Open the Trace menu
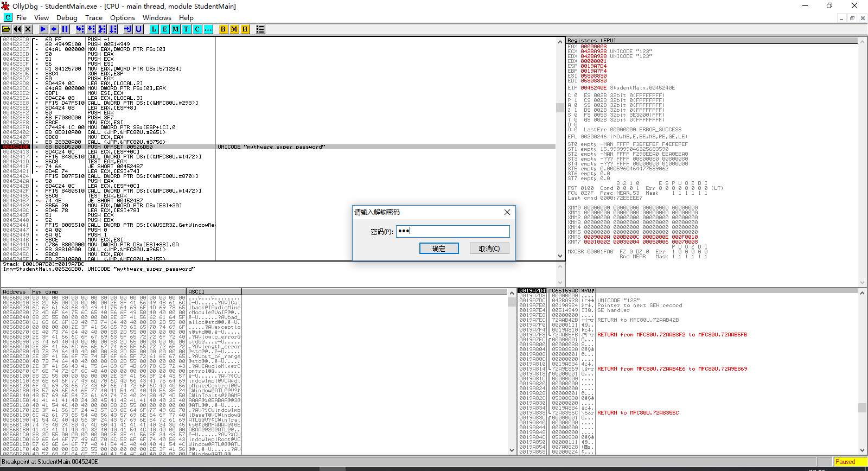The image size is (868, 471). click(x=93, y=18)
